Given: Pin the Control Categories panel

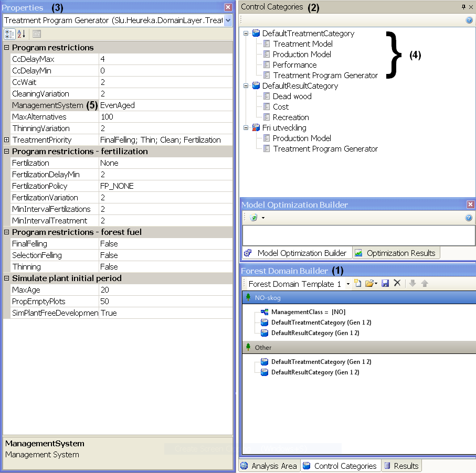Looking at the screenshot, I should pyautogui.click(x=463, y=7).
